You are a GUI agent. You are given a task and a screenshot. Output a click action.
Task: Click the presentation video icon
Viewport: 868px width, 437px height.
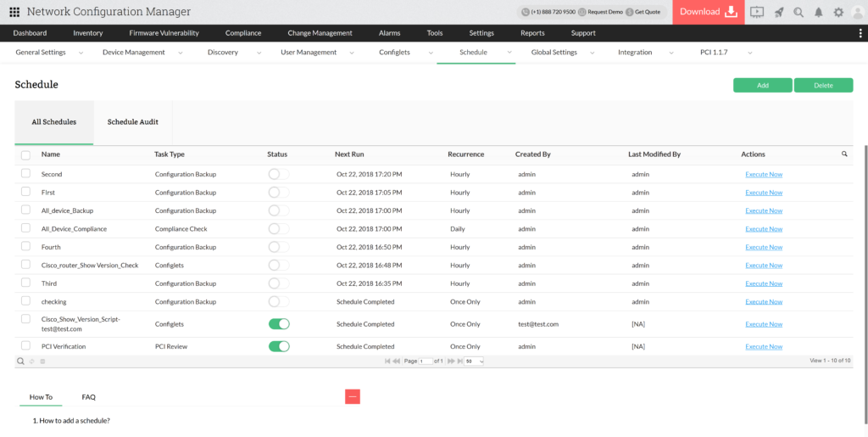point(757,12)
